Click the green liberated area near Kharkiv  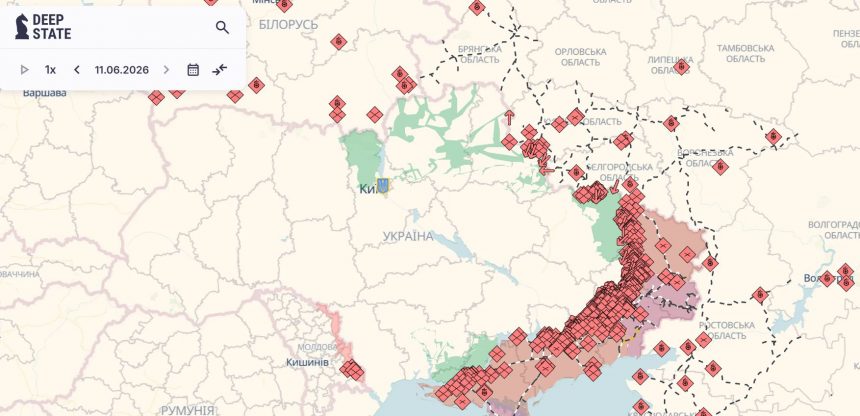[606, 228]
